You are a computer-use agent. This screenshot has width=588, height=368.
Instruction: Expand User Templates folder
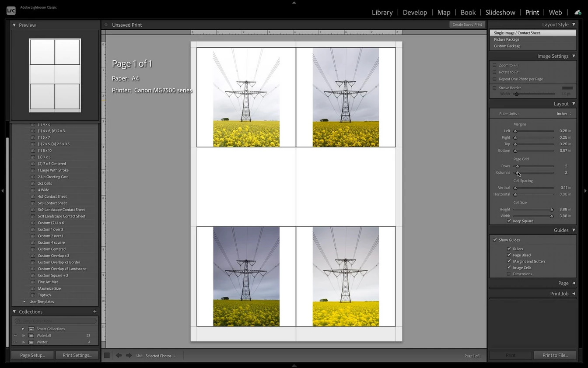[24, 301]
